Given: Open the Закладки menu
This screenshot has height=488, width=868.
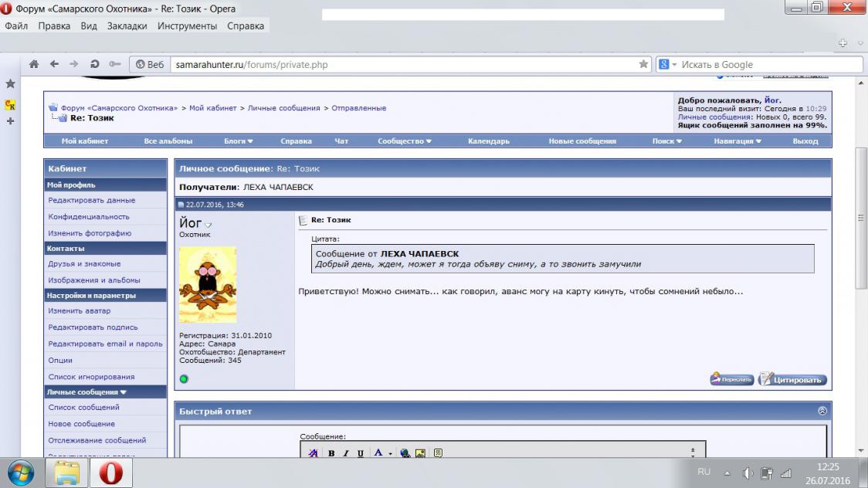Looking at the screenshot, I should [127, 25].
